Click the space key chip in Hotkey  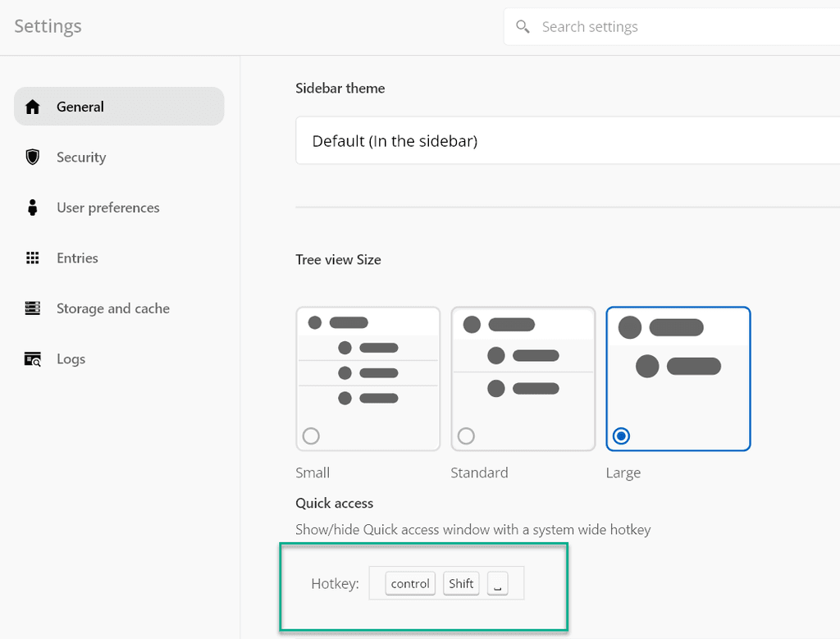(x=498, y=583)
